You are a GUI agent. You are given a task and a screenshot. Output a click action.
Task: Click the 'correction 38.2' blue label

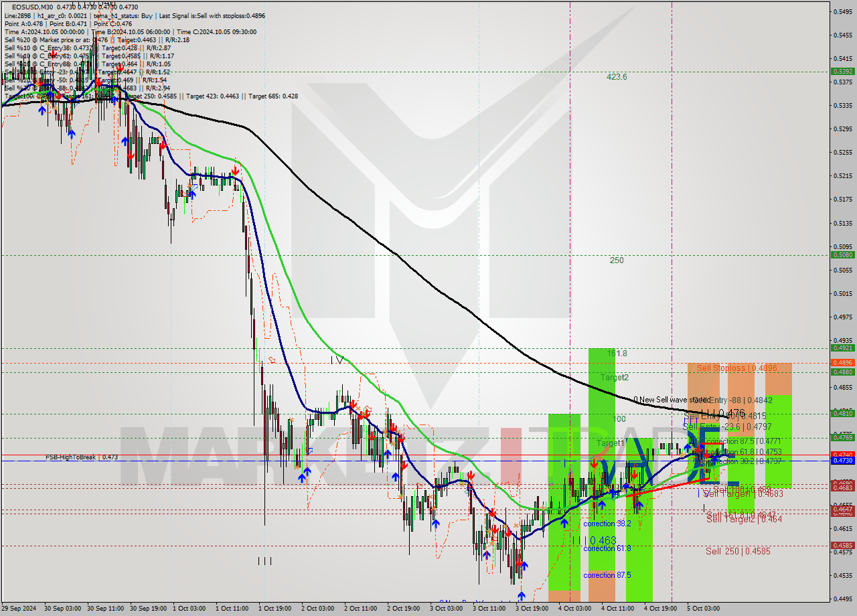pos(607,524)
